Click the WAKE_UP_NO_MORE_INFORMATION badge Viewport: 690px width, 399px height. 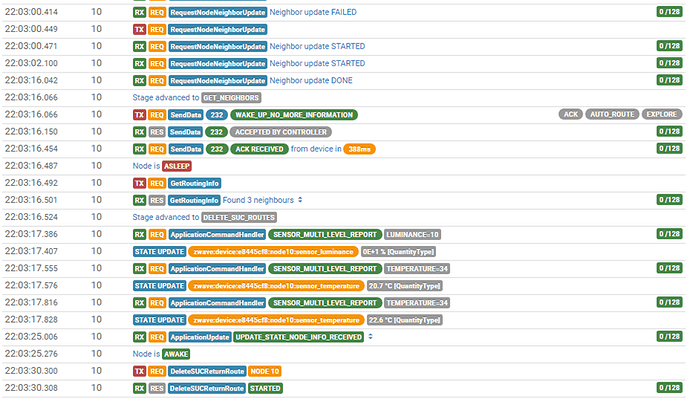click(x=294, y=115)
